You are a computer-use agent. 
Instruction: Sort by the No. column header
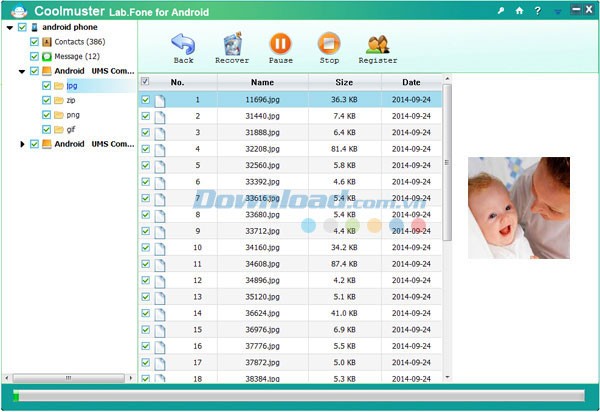pos(178,82)
